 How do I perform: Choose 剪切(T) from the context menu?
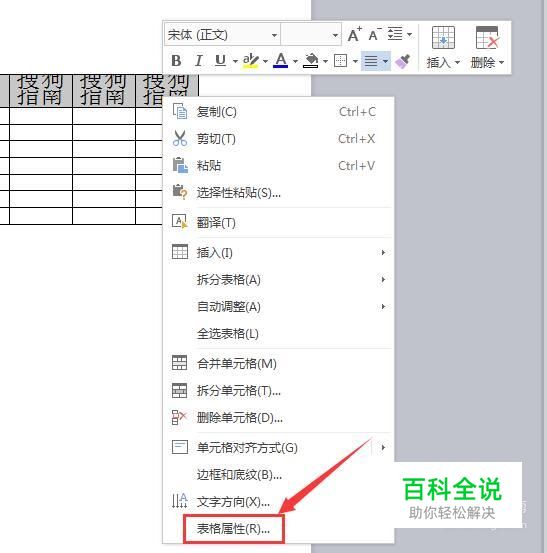[x=278, y=139]
